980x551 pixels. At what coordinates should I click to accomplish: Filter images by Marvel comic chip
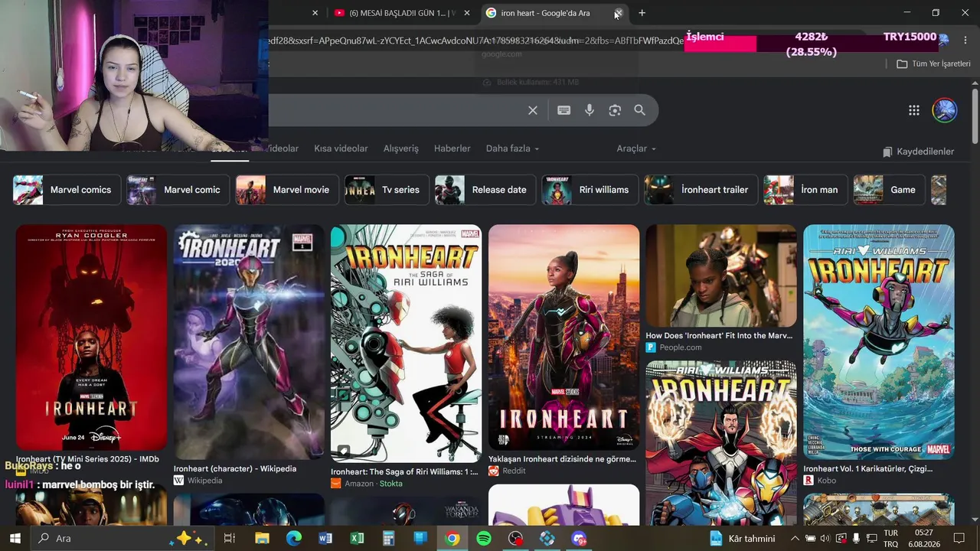(x=178, y=190)
